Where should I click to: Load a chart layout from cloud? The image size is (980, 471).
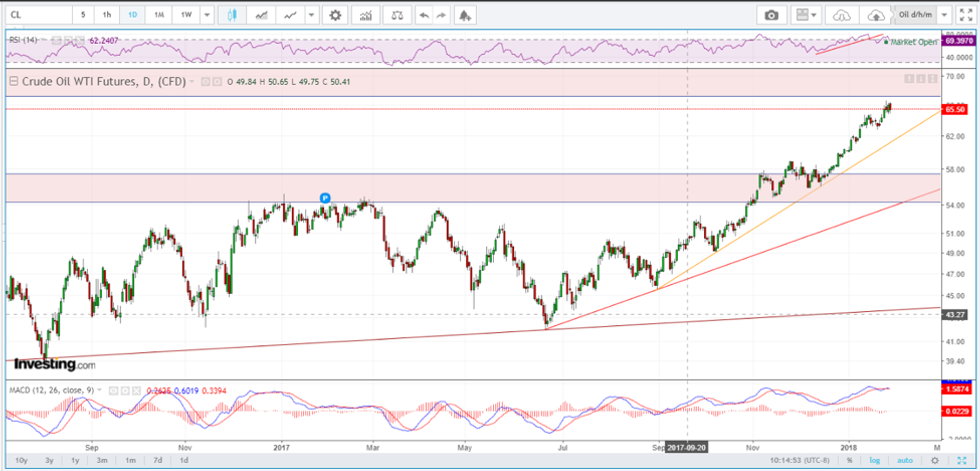tap(840, 15)
